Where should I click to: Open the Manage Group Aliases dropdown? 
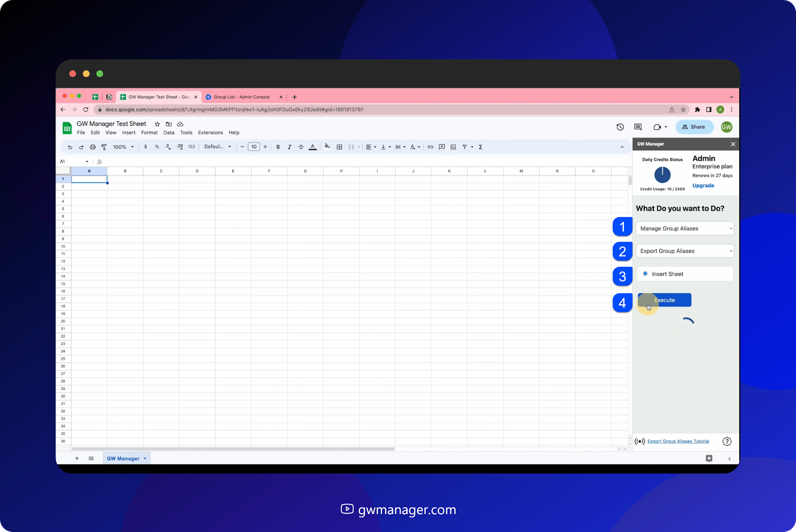[685, 229]
